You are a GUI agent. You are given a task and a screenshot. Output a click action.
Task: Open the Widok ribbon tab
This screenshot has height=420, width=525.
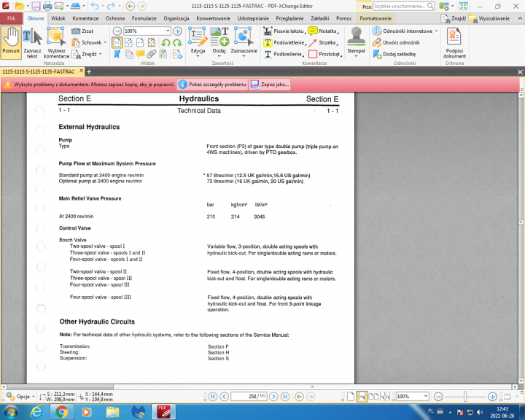click(x=58, y=18)
